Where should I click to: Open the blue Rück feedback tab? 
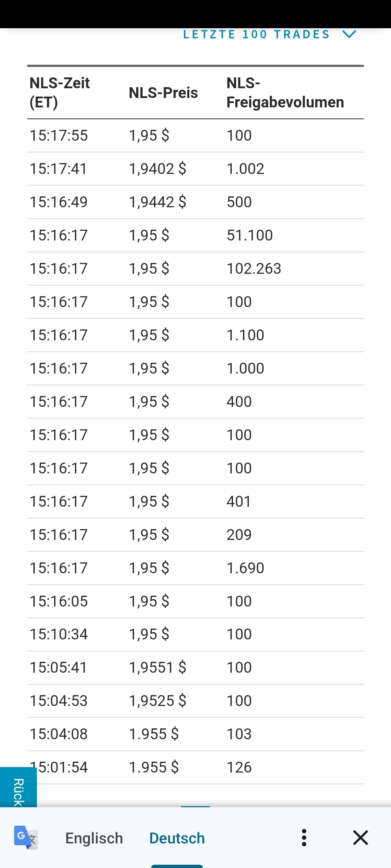[x=18, y=788]
